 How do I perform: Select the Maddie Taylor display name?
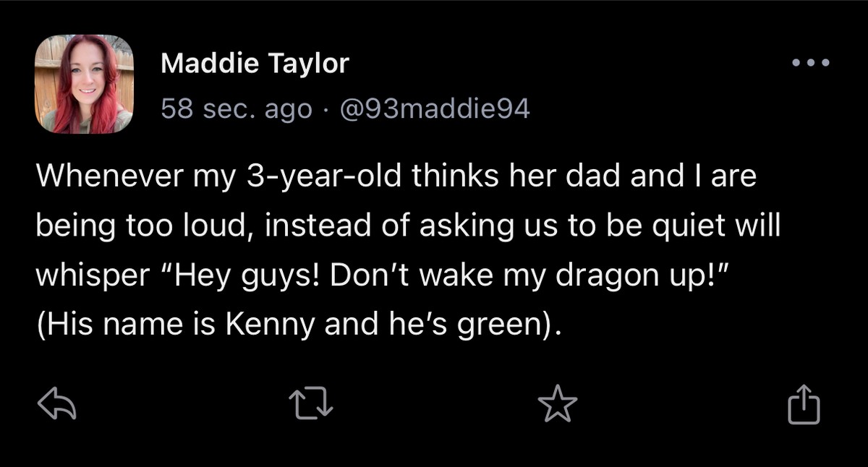click(x=255, y=62)
